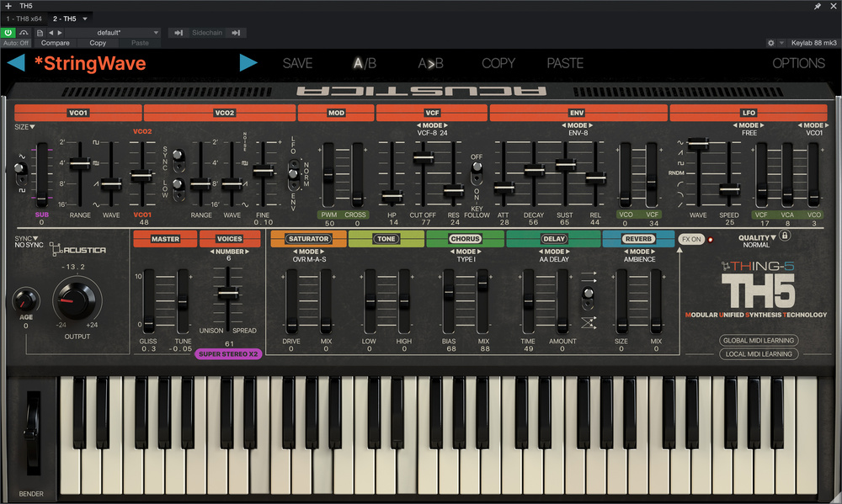Click the plugin power bypass icon
The width and height of the screenshot is (842, 504).
coord(8,33)
